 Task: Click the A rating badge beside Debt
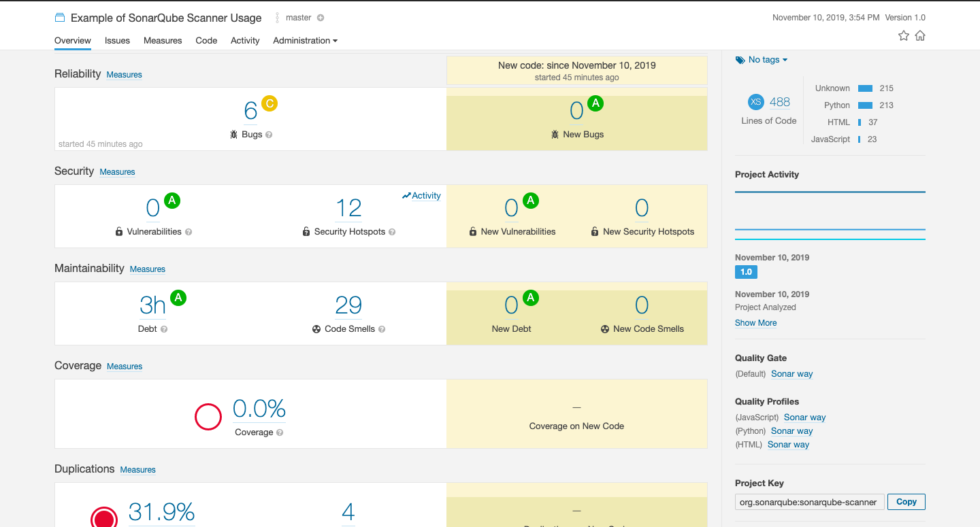[178, 298]
